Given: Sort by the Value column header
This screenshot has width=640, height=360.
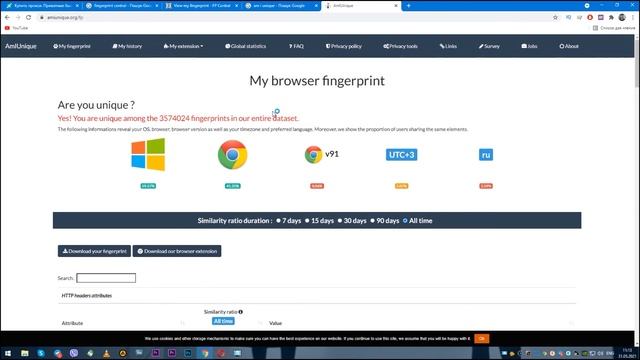Looking at the screenshot, I should tap(276, 323).
